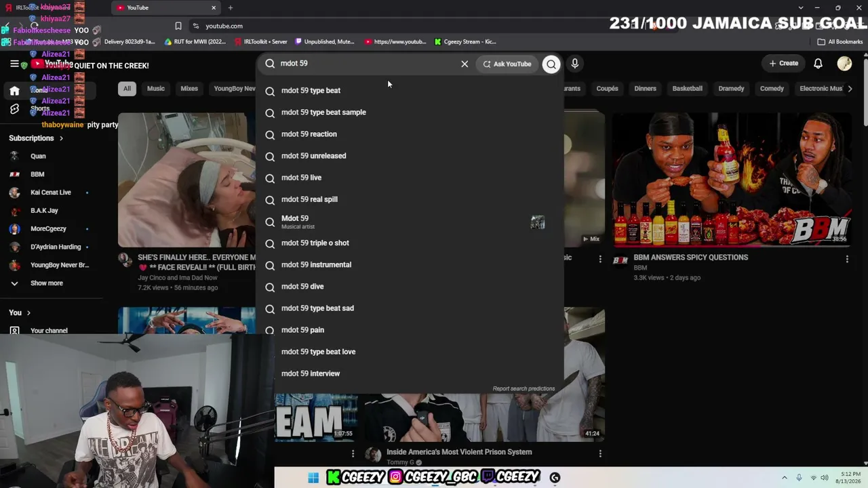The height and width of the screenshot is (488, 868).
Task: Open YouTube notifications bell
Action: (x=818, y=64)
